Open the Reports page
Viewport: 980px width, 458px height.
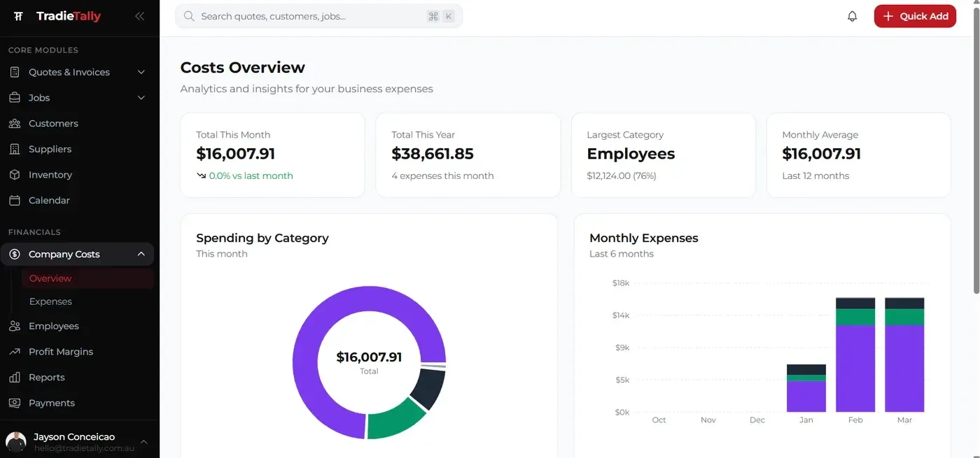(77, 378)
